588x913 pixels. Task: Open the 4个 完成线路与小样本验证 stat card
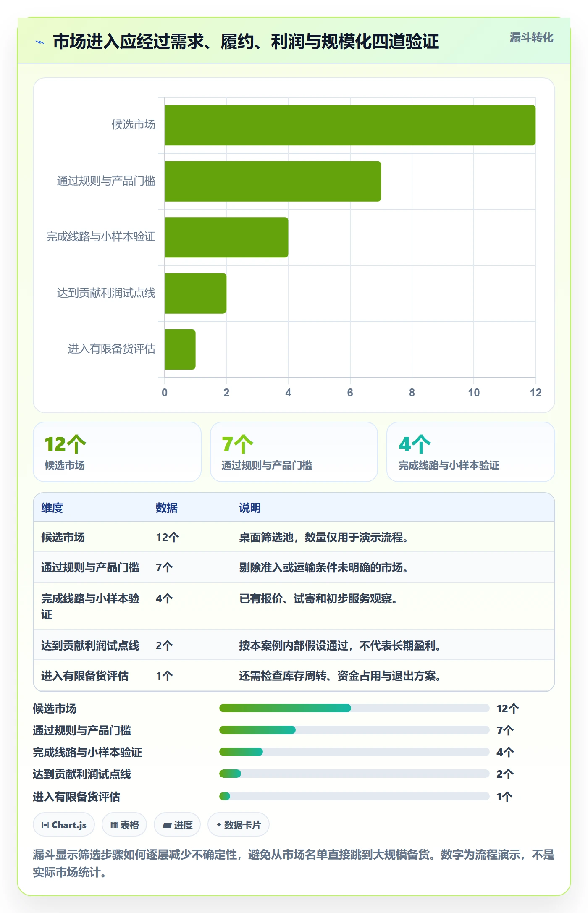(471, 452)
